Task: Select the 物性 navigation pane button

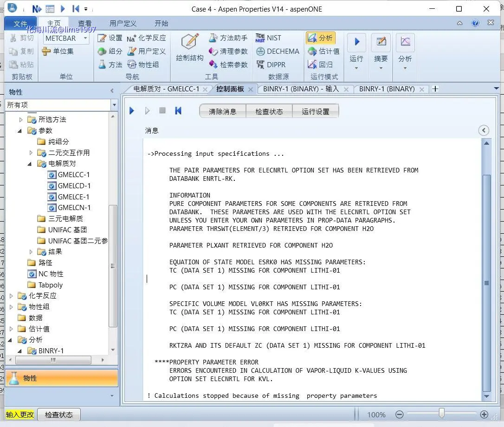Action: tap(61, 378)
